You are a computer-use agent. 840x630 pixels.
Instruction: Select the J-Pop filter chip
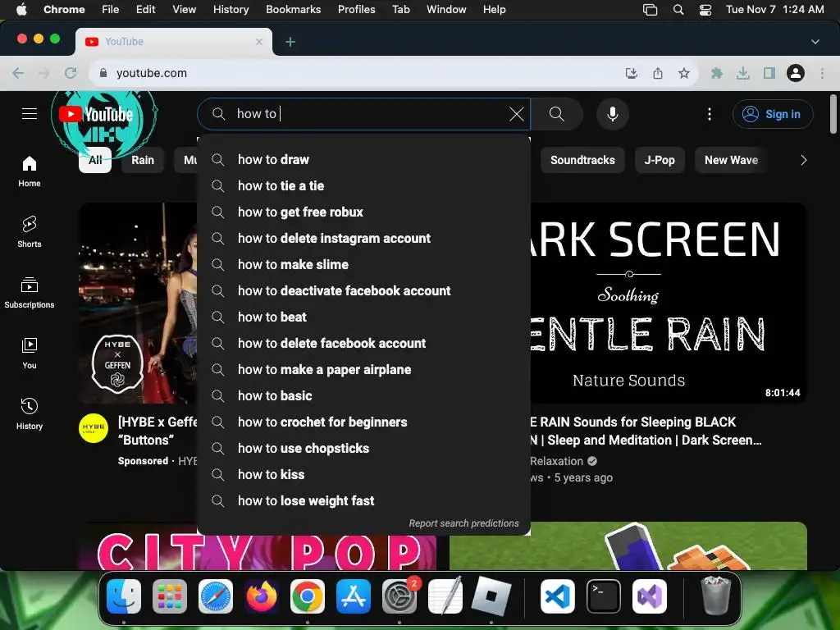click(x=660, y=160)
